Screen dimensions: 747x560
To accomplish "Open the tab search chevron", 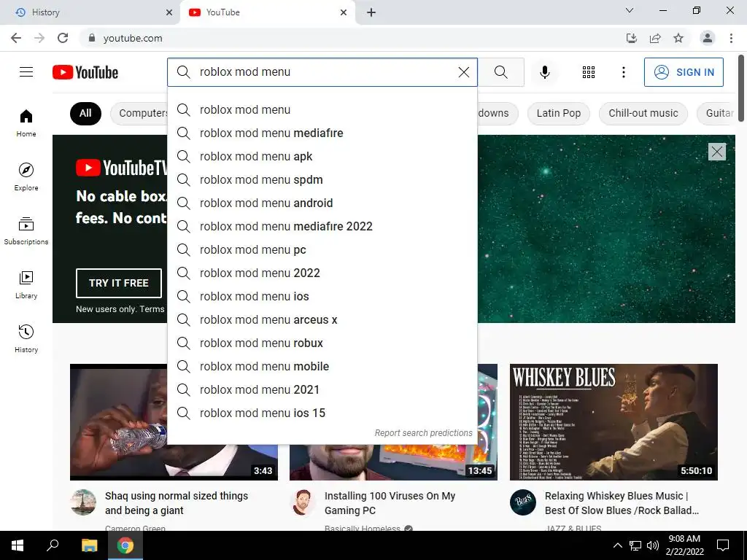I will coord(630,10).
